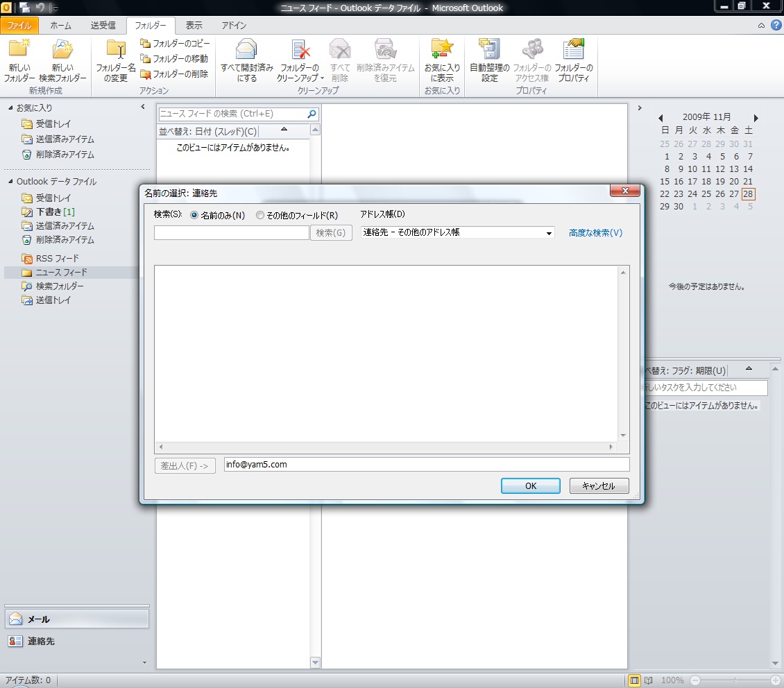
Task: Show folder in favorites (お気に入りに表示)
Action: tap(442, 60)
